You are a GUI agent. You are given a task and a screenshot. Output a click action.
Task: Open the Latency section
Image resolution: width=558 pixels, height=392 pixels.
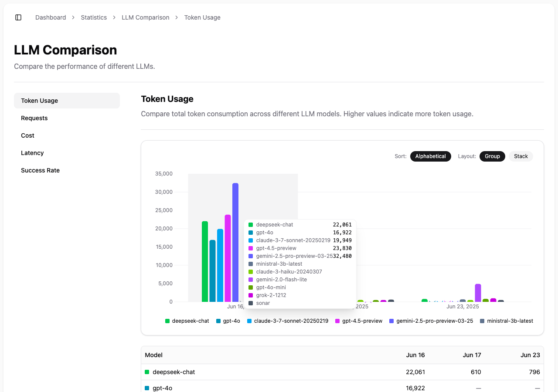click(x=67, y=153)
